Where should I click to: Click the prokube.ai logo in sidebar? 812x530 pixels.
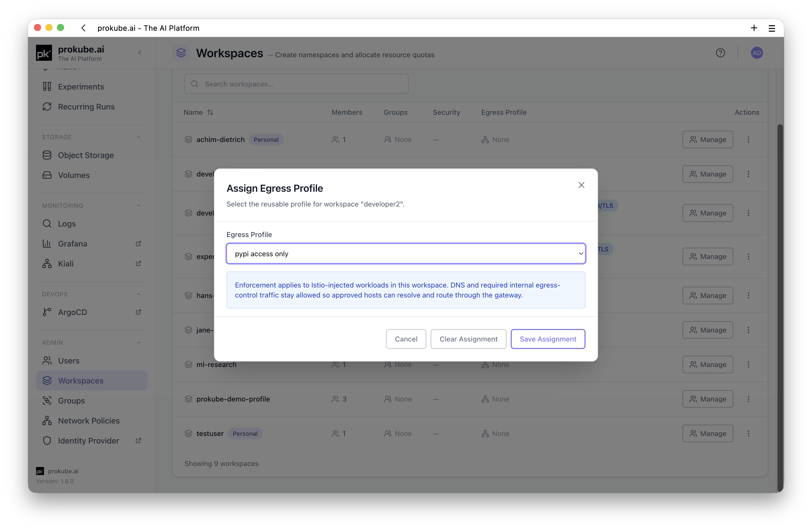point(44,53)
